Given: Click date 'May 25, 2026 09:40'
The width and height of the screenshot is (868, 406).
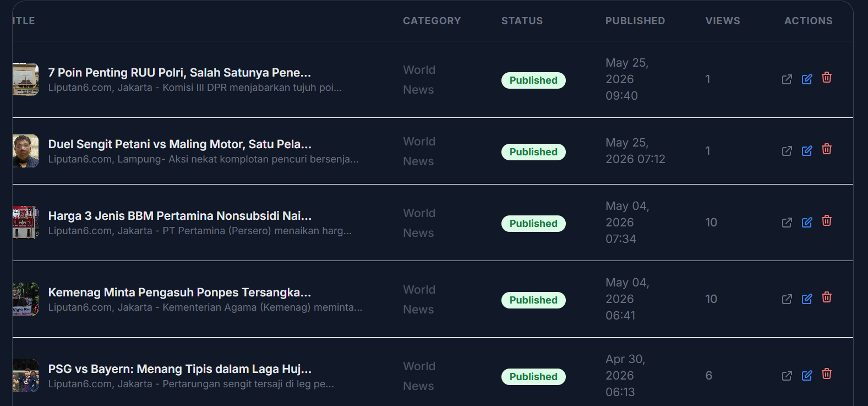Looking at the screenshot, I should coord(627,79).
